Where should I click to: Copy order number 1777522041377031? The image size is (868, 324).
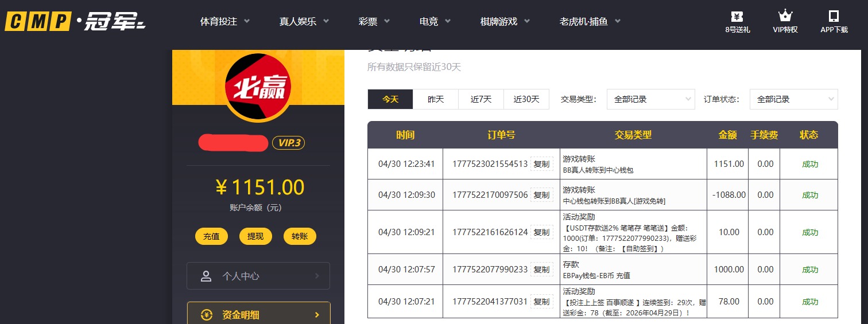pyautogui.click(x=541, y=302)
